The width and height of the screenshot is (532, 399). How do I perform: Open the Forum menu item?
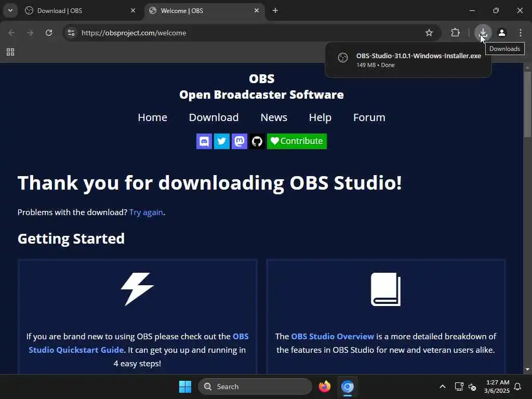pyautogui.click(x=369, y=117)
